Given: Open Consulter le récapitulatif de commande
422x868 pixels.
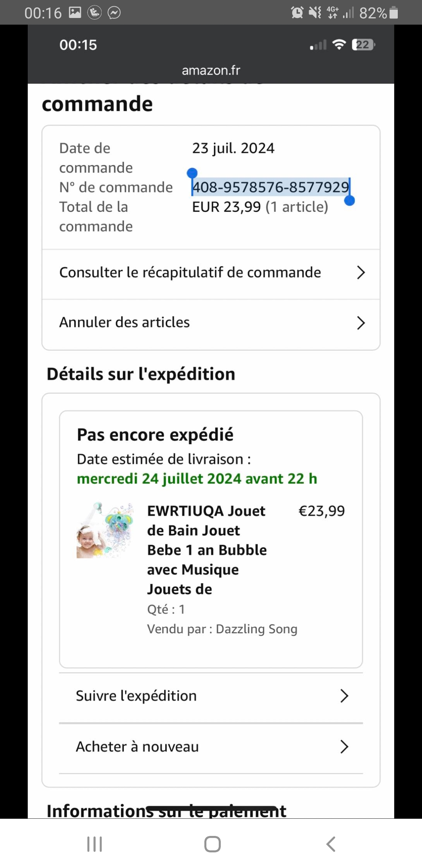Looking at the screenshot, I should pyautogui.click(x=190, y=273).
